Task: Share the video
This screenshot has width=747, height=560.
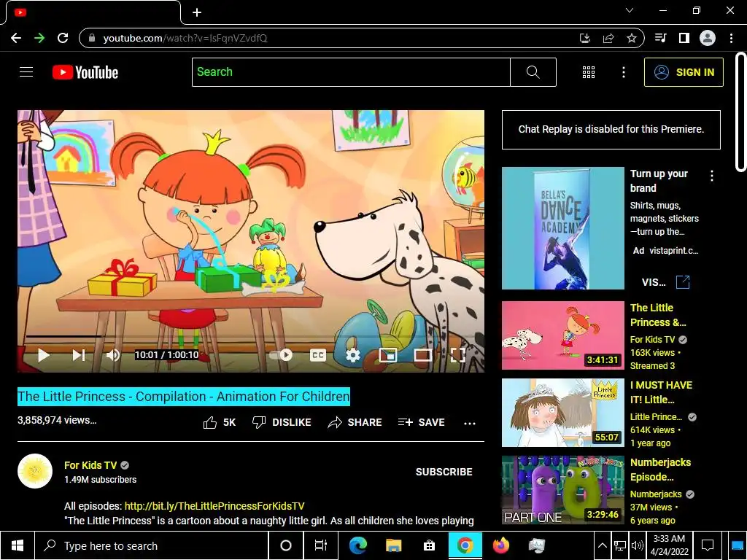Action: (355, 422)
